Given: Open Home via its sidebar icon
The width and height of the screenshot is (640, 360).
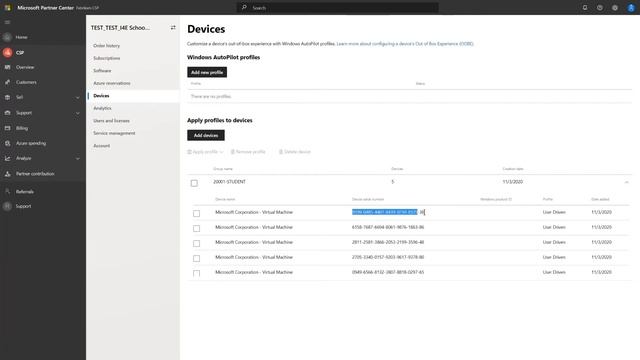Looking at the screenshot, I should [x=7, y=37].
